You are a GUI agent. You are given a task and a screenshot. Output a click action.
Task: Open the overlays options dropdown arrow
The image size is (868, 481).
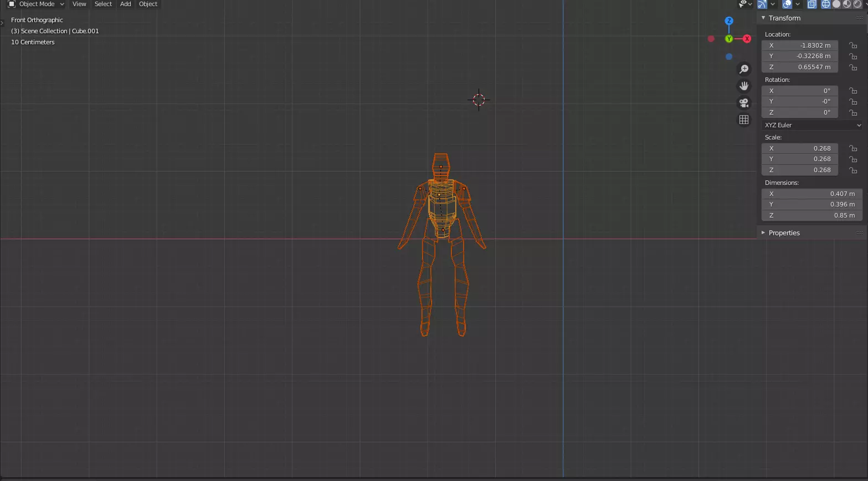(798, 4)
